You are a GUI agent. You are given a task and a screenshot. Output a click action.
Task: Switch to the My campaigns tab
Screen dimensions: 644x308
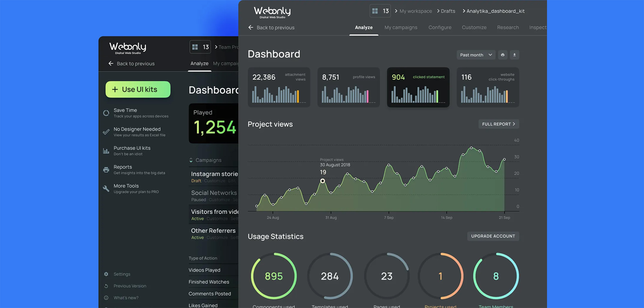[401, 28]
